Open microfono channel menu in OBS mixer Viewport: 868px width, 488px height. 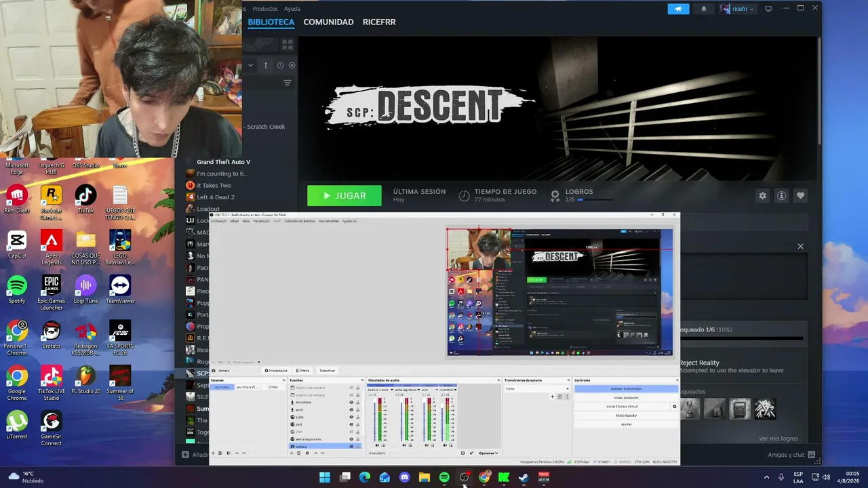(455, 390)
